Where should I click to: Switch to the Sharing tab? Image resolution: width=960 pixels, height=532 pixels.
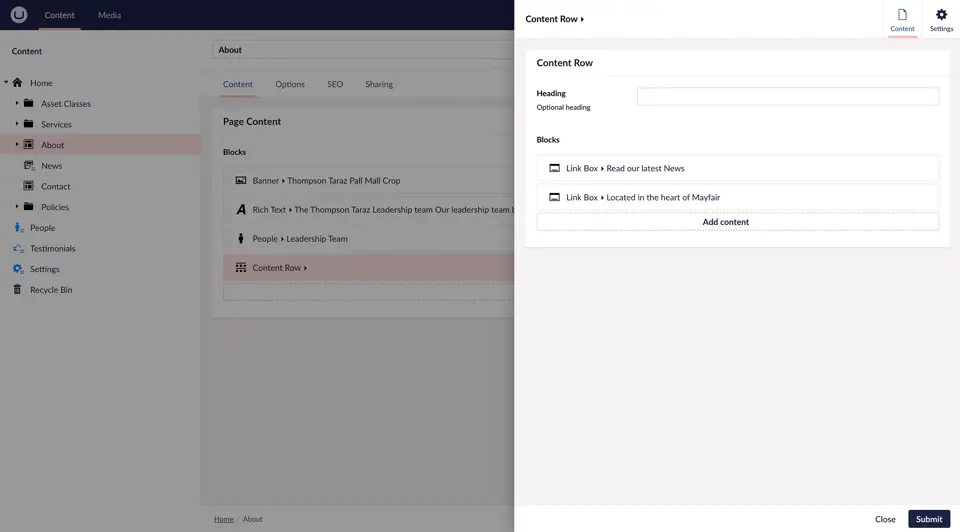(x=379, y=84)
